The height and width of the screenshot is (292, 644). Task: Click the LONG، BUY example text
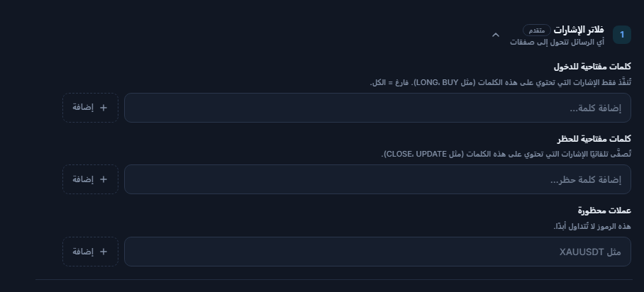point(437,82)
